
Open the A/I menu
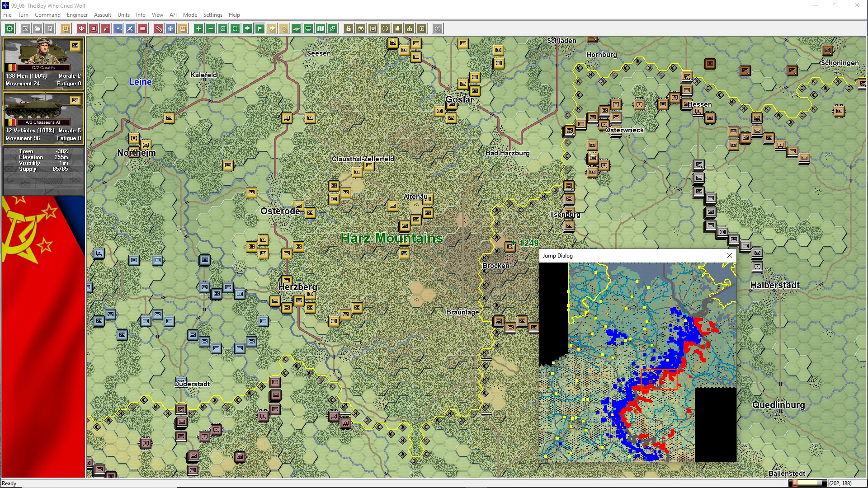click(x=173, y=15)
